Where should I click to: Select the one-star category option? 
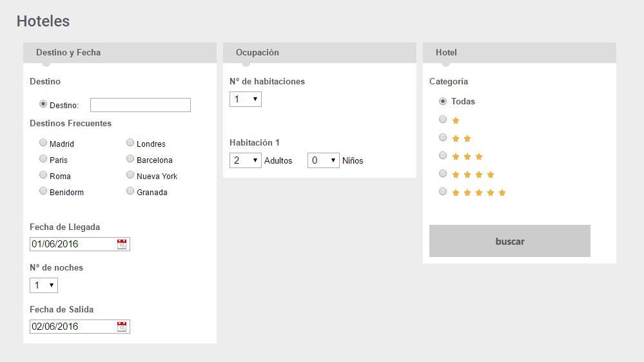tap(443, 119)
